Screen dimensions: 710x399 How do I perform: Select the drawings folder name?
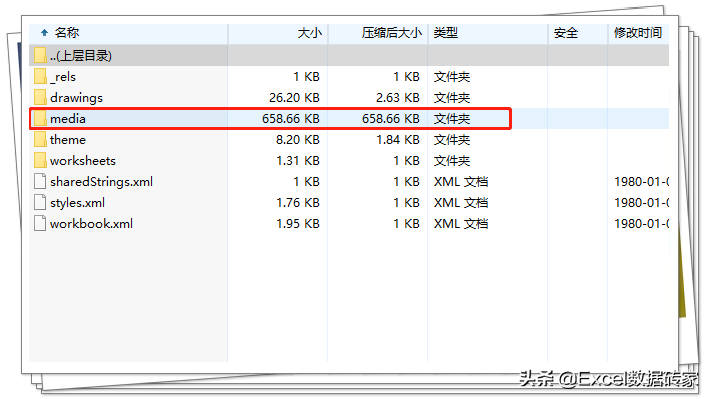tap(77, 98)
